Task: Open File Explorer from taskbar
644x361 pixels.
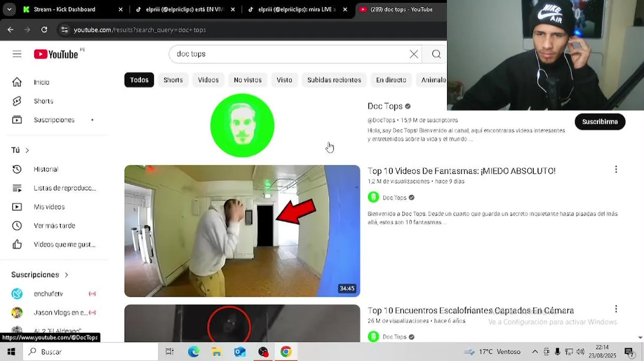Action: 216,352
